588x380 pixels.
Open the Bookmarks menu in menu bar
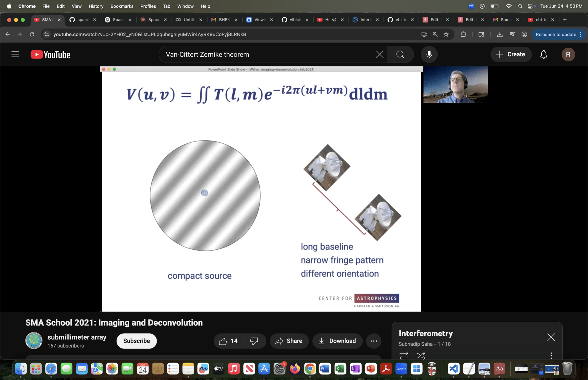122,6
